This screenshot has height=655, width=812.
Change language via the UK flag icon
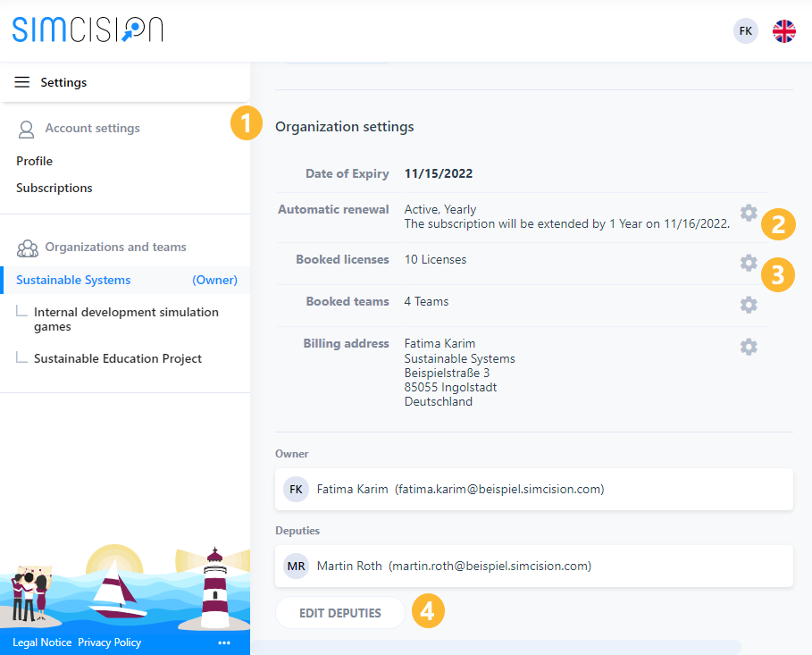pyautogui.click(x=784, y=31)
